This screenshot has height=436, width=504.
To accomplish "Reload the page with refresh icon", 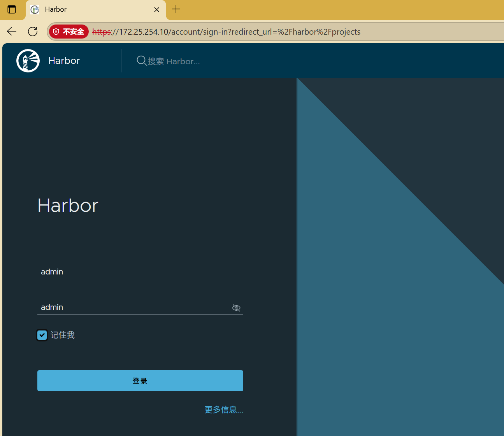I will click(33, 32).
